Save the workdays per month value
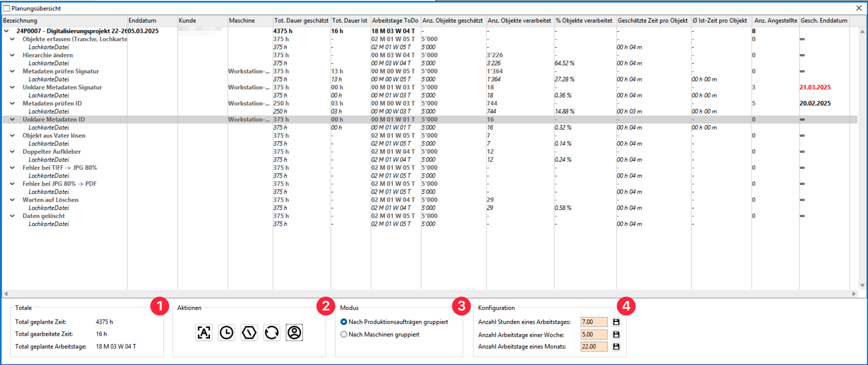868x365 pixels. click(x=616, y=347)
